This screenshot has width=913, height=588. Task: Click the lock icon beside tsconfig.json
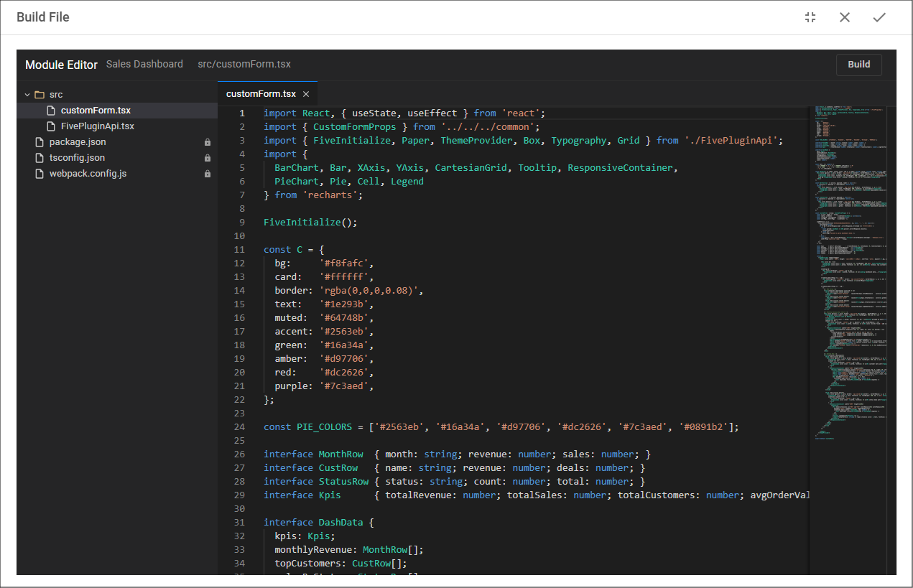click(208, 158)
